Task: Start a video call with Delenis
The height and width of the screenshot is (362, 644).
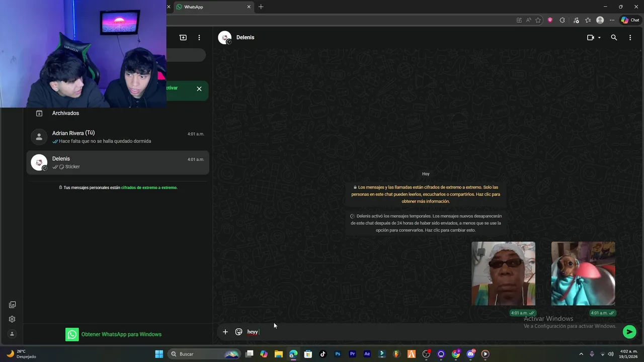Action: pos(591,38)
